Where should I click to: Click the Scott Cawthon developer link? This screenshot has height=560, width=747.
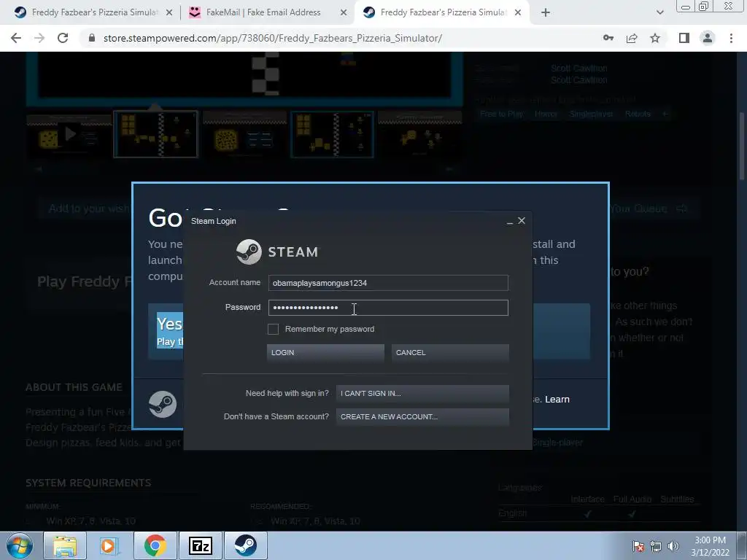pos(578,69)
